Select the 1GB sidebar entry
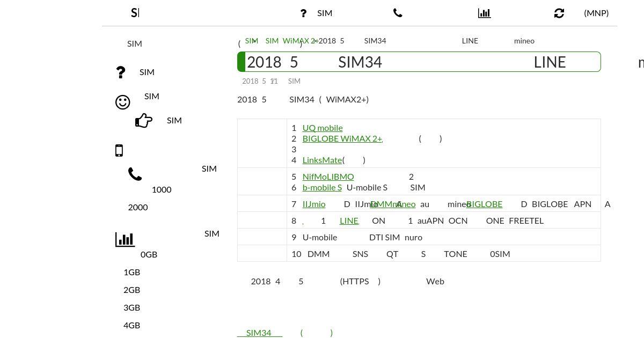 pyautogui.click(x=131, y=272)
